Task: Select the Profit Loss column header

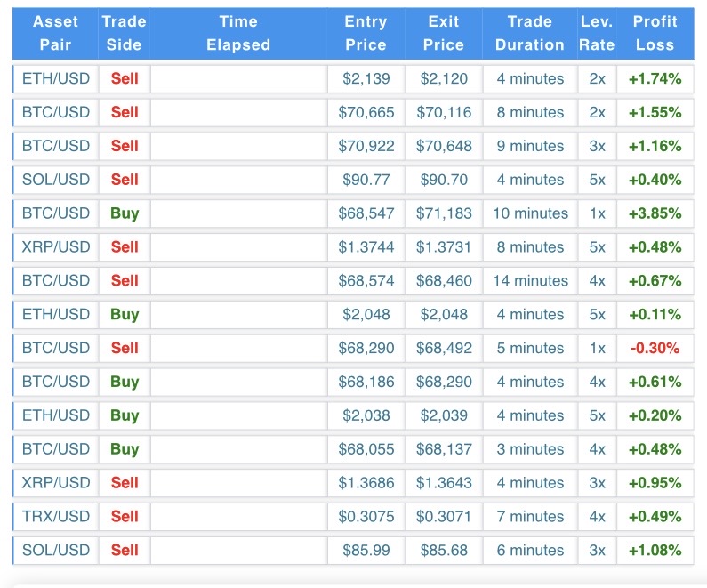Action: click(x=655, y=33)
